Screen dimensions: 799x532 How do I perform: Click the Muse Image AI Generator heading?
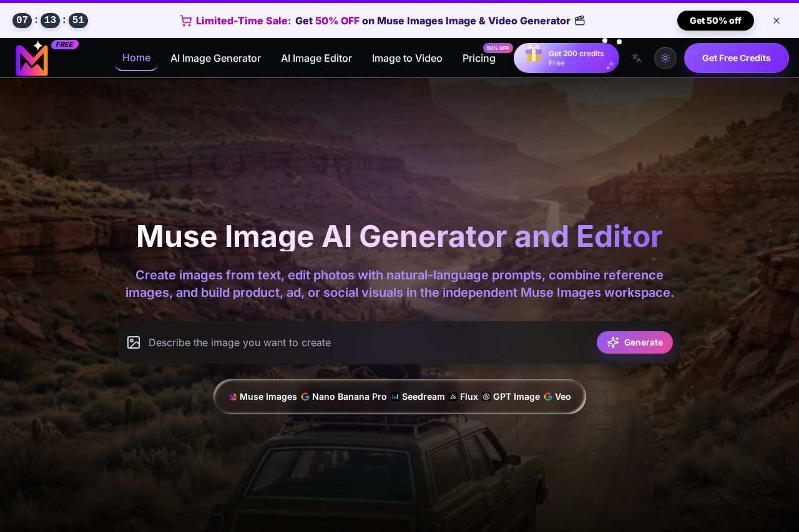coord(399,236)
